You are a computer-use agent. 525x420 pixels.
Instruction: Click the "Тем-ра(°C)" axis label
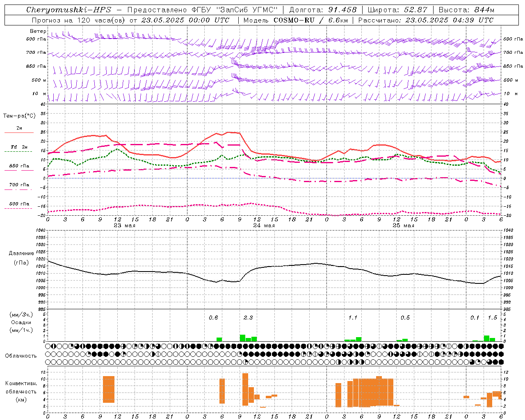pyautogui.click(x=19, y=116)
